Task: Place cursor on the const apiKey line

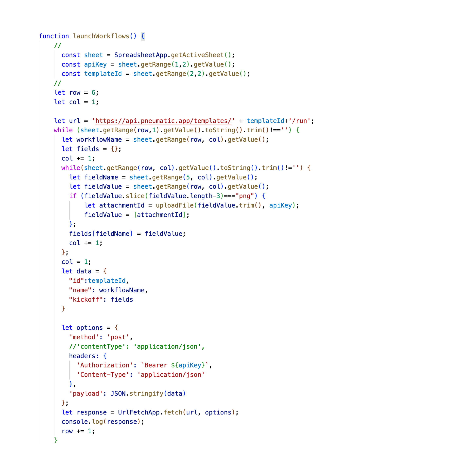Action: [x=148, y=65]
